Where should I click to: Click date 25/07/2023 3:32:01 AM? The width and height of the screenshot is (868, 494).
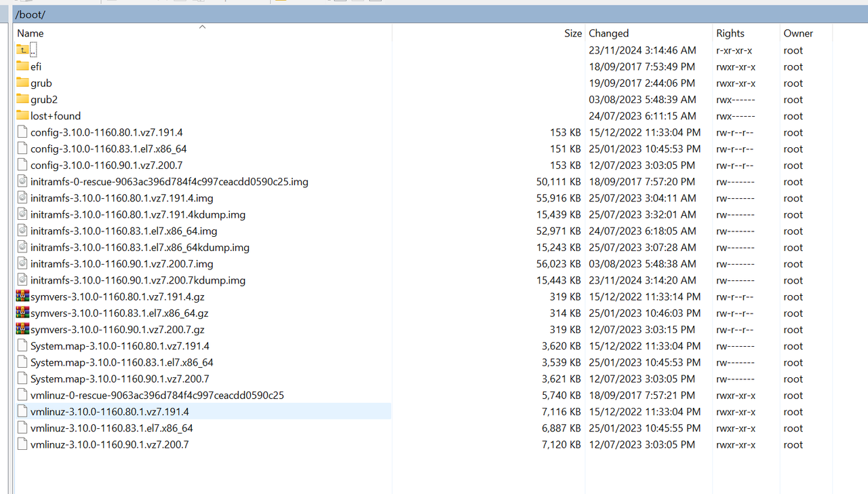pos(642,214)
